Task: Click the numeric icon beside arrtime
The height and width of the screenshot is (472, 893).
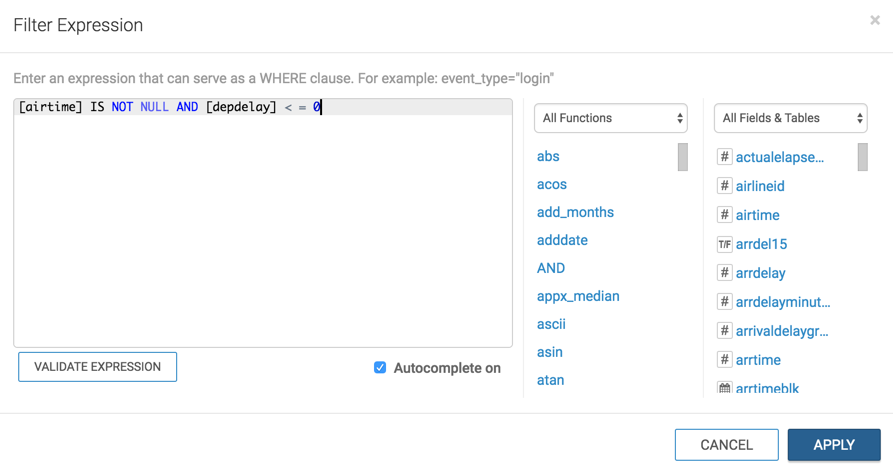Action: 725,360
